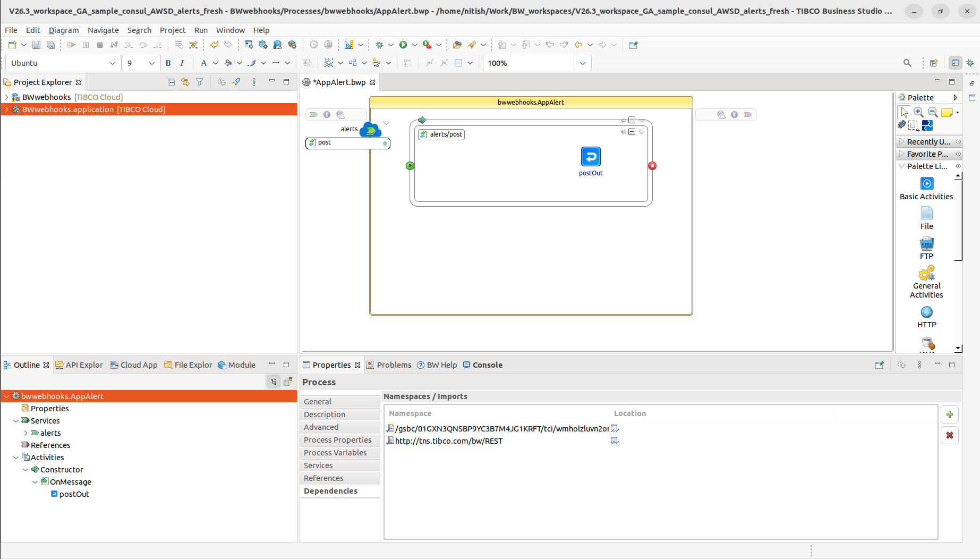Toggle the Business Studio perspective button
Viewport: 980px width, 559px height.
pyautogui.click(x=956, y=63)
